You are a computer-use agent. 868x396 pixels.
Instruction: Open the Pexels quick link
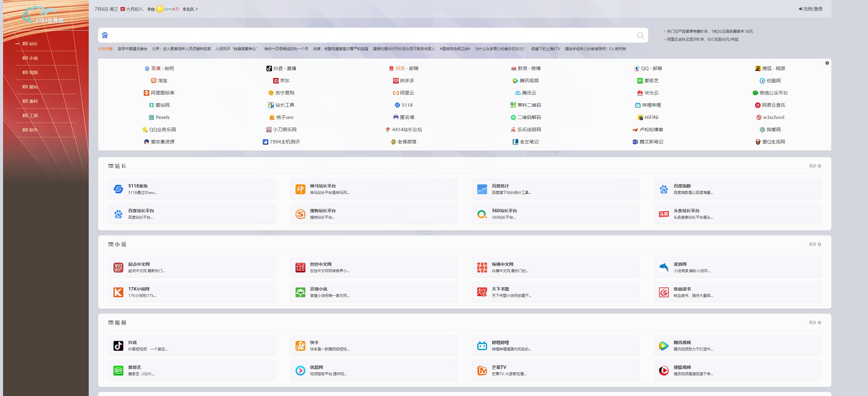tap(159, 117)
